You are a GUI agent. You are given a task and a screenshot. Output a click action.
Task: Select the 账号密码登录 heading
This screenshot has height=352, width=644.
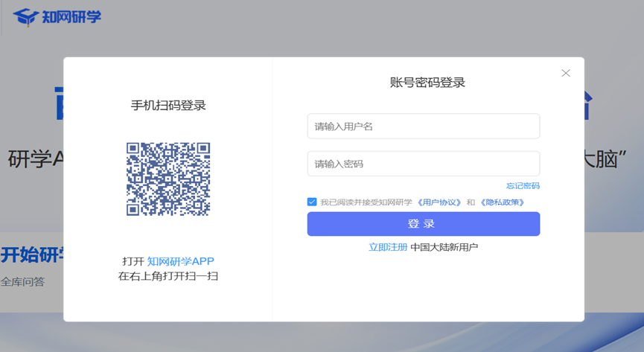427,83
